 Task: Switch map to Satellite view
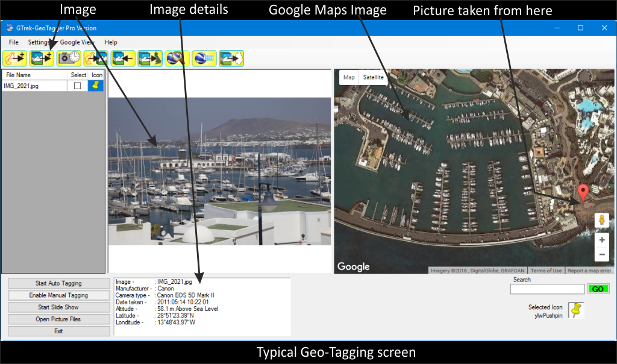pyautogui.click(x=373, y=77)
